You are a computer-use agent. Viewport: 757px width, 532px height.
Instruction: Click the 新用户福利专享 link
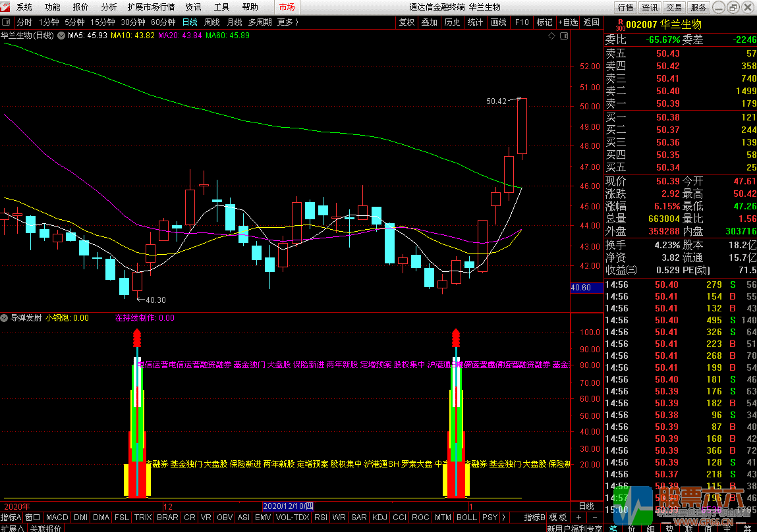click(574, 528)
